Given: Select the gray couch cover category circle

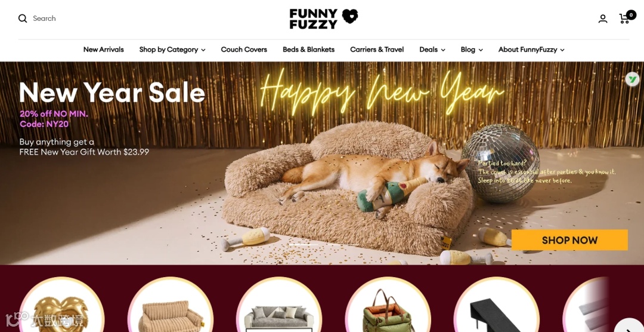Looking at the screenshot, I should [279, 305].
